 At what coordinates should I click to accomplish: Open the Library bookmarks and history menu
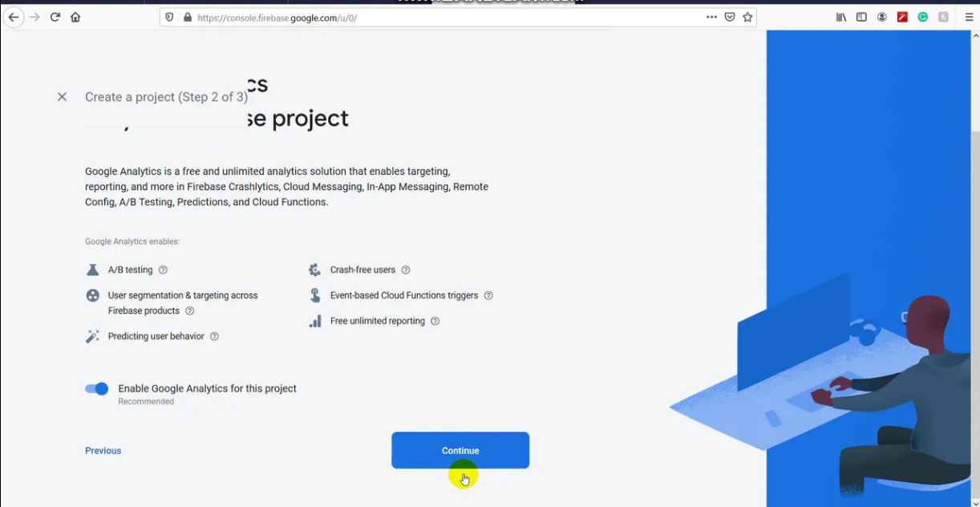[x=840, y=17]
